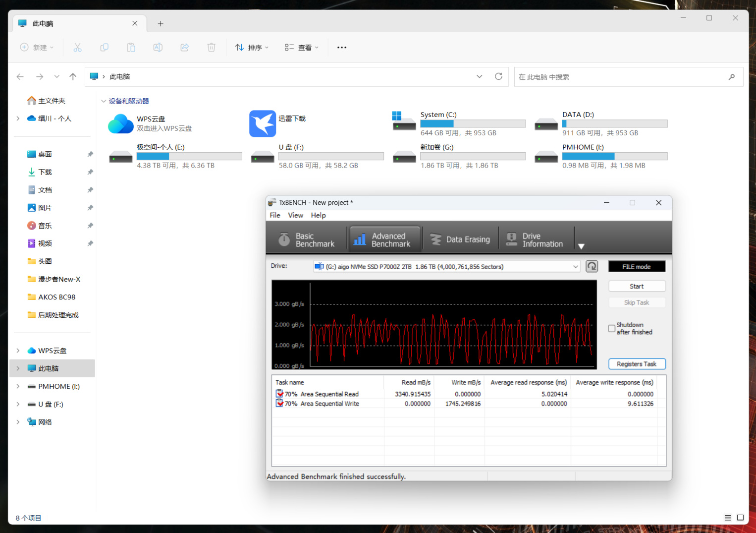This screenshot has width=756, height=533.
Task: Enable Shutdown after finished checkbox
Action: point(611,328)
